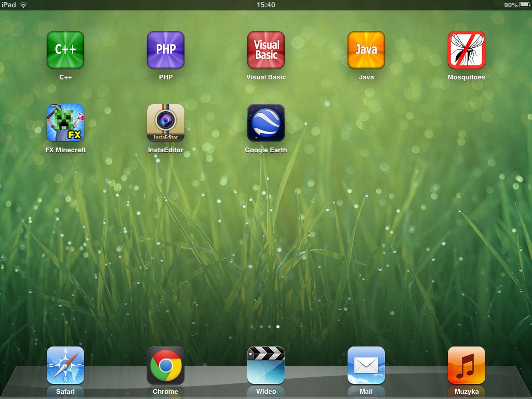Tap the battery indicator icon
The width and height of the screenshot is (532, 399).
pos(525,5)
